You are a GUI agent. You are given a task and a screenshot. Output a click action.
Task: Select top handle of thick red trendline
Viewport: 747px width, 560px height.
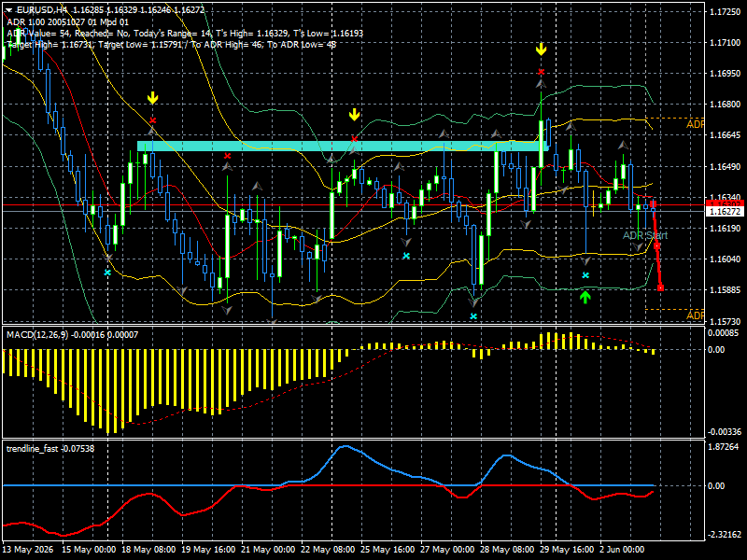(x=653, y=203)
